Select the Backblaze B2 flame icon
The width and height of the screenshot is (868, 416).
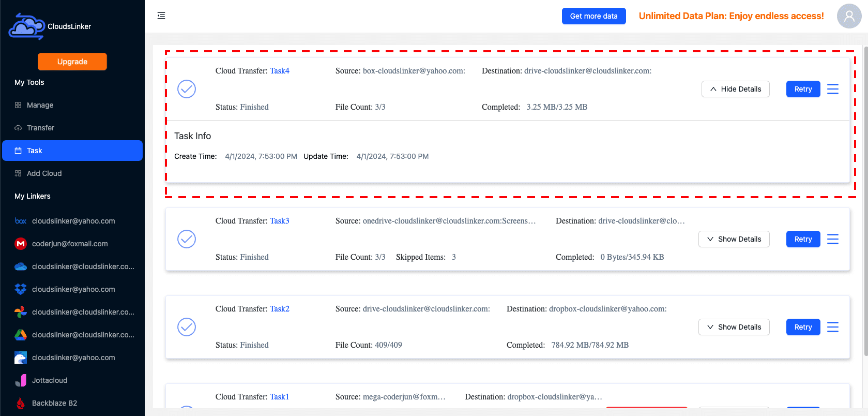pos(21,403)
